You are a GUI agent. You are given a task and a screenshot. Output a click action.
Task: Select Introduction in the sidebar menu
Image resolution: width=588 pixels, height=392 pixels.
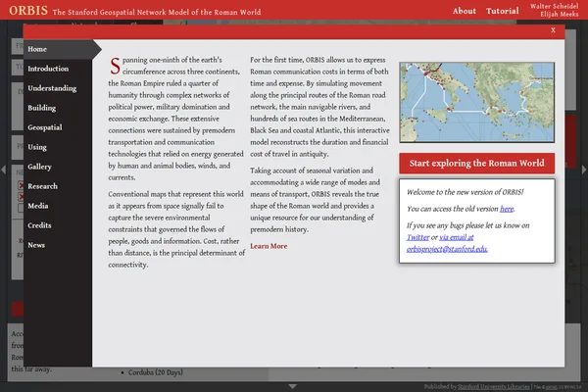pyautogui.click(x=48, y=69)
